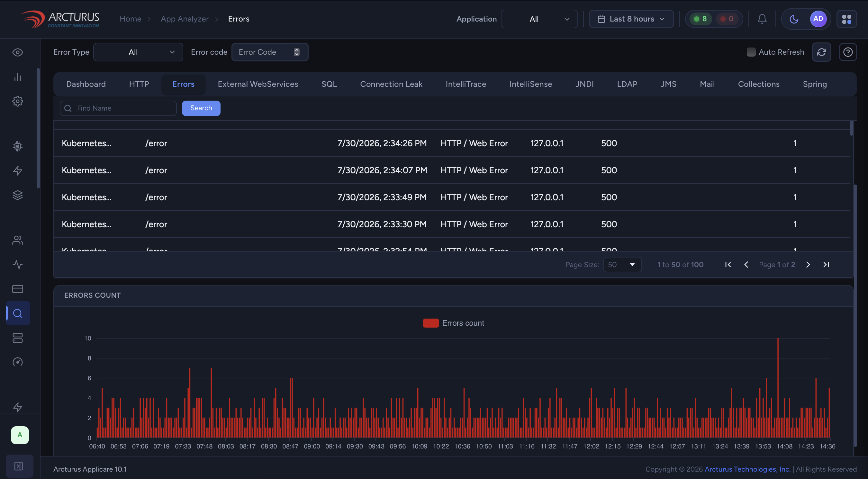Click the table vertical scrollbar thumb
The height and width of the screenshot is (479, 868).
(x=852, y=128)
